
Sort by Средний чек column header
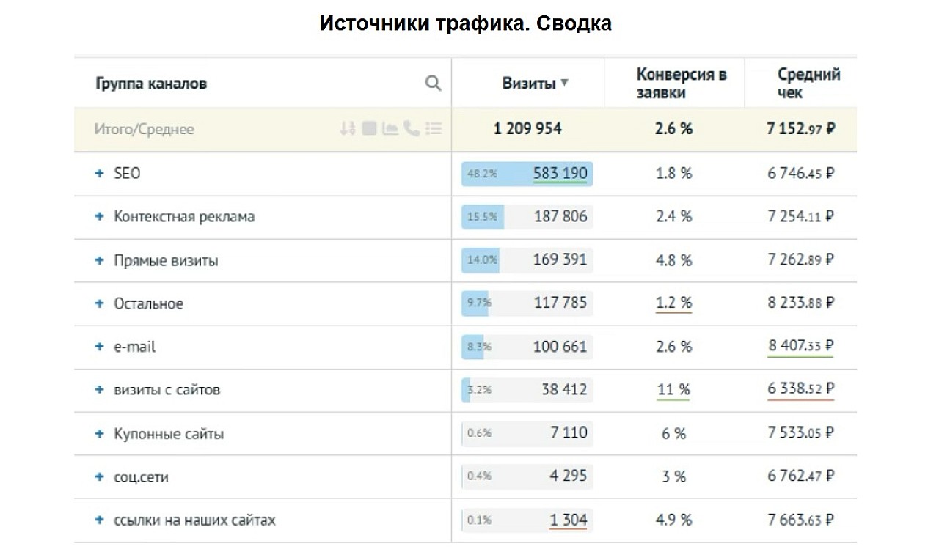pos(801,84)
